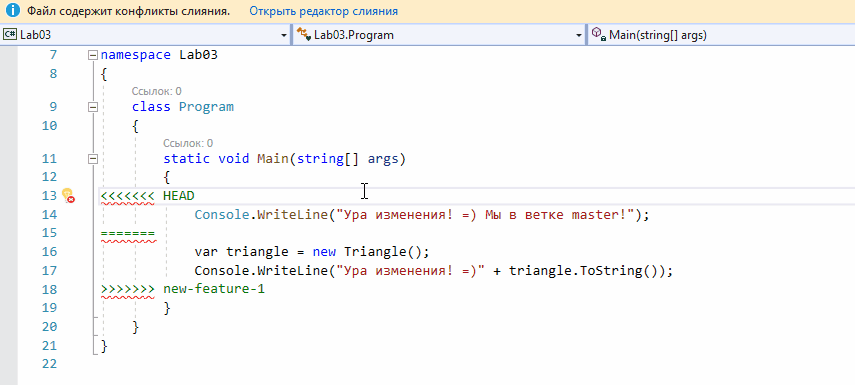Click the <<<<<<< HEAD conflict marker
Screen dimensions: 855x385
[x=148, y=195]
